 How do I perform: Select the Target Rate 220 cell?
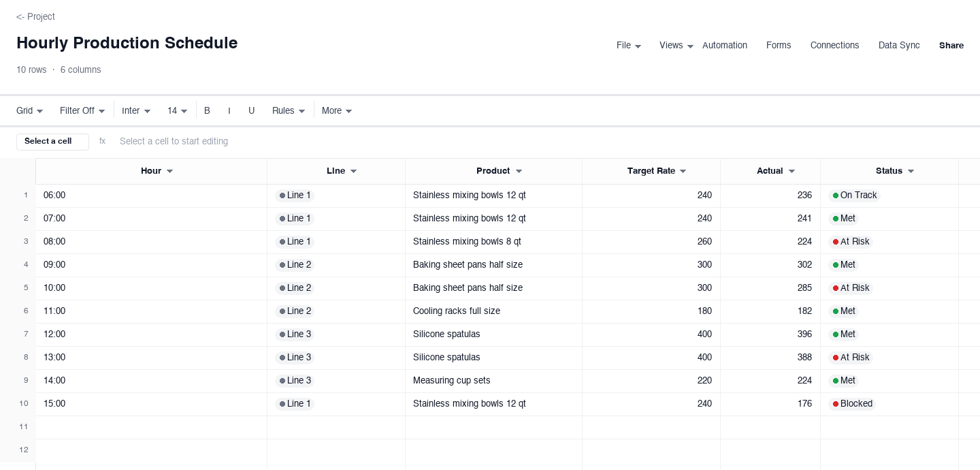coord(651,381)
